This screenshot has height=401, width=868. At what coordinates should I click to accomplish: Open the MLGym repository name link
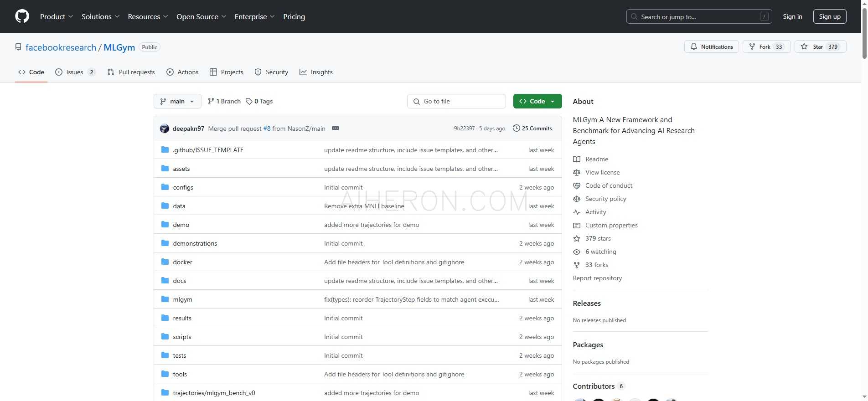[119, 47]
